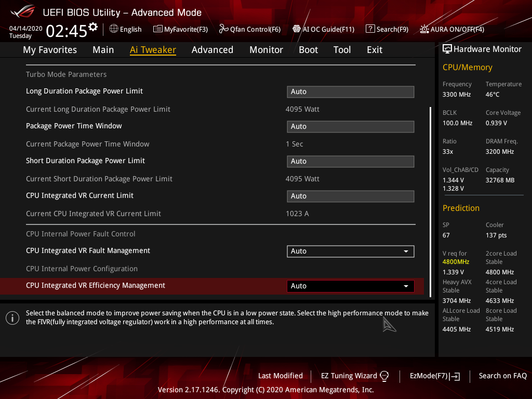The image size is (532, 399).
Task: Change language via English label
Action: (x=130, y=29)
